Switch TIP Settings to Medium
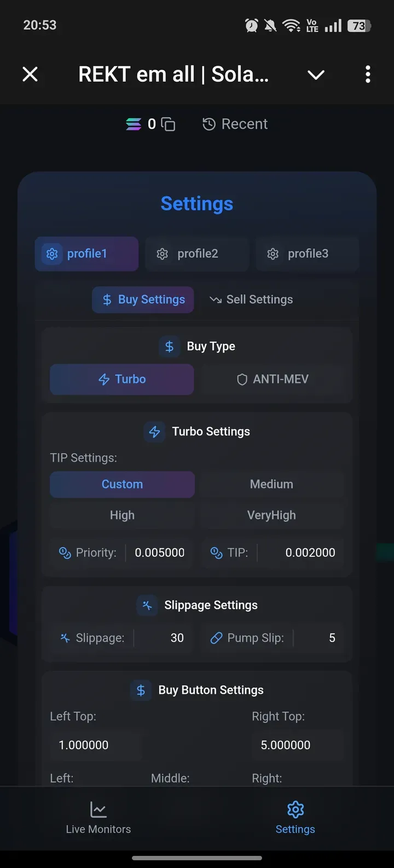394x868 pixels. click(x=271, y=484)
